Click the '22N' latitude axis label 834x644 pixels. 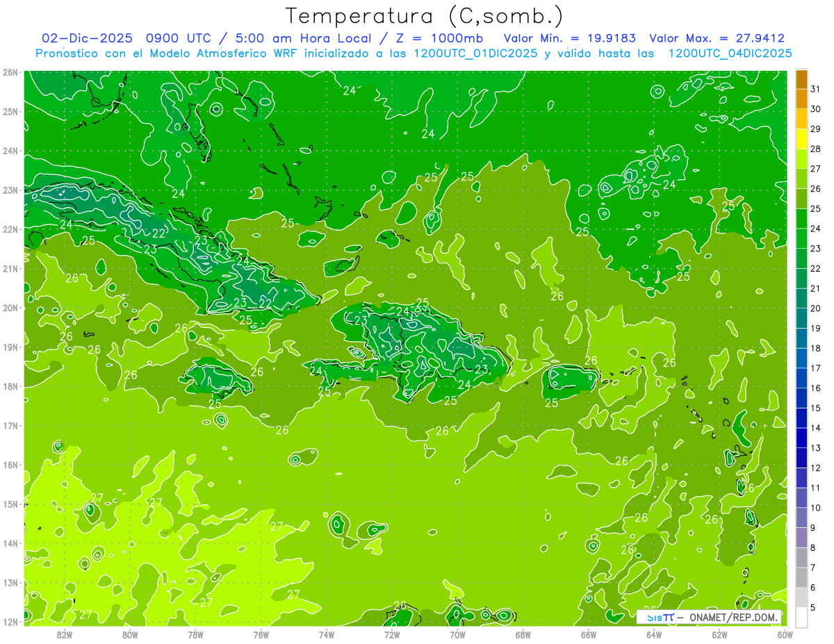(10, 229)
